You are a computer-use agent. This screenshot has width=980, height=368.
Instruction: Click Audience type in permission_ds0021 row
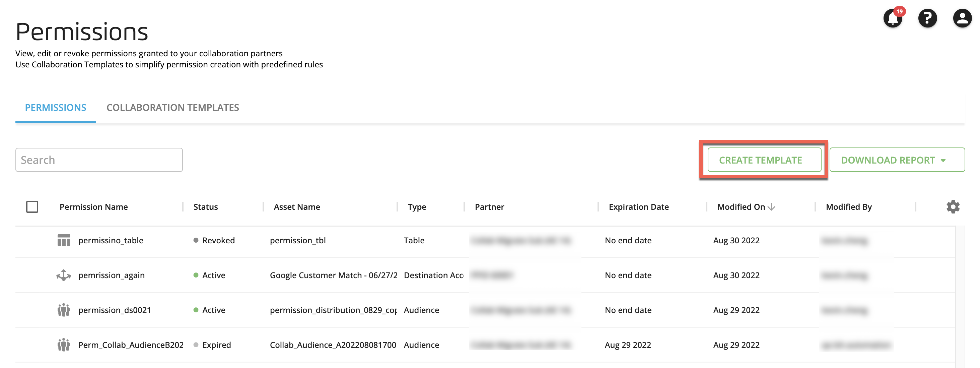pos(421,310)
